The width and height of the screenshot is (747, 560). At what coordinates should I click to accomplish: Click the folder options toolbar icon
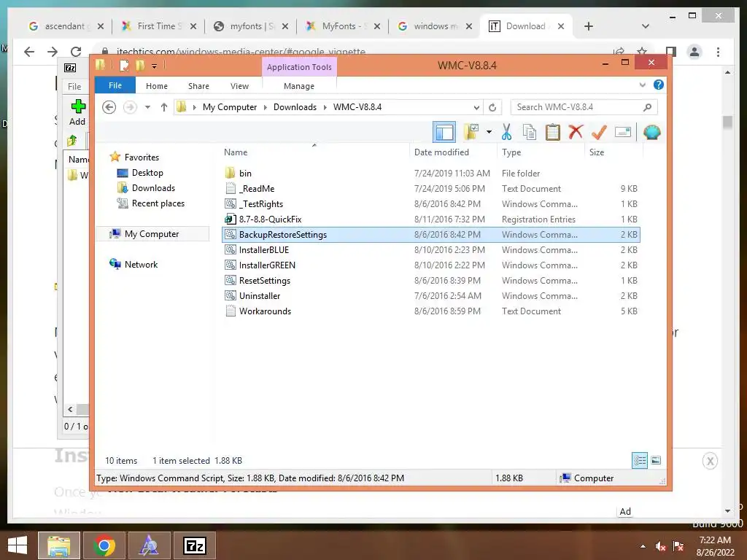click(472, 132)
